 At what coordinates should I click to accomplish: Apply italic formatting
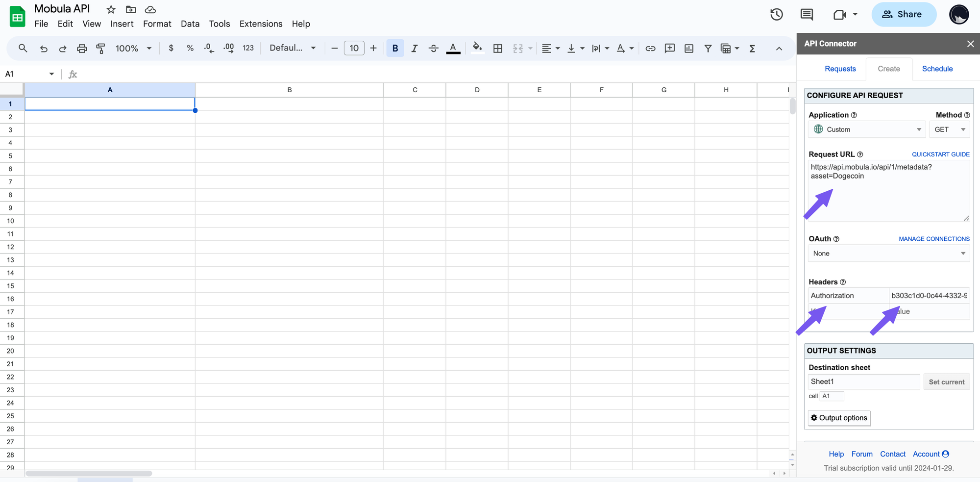coord(415,48)
